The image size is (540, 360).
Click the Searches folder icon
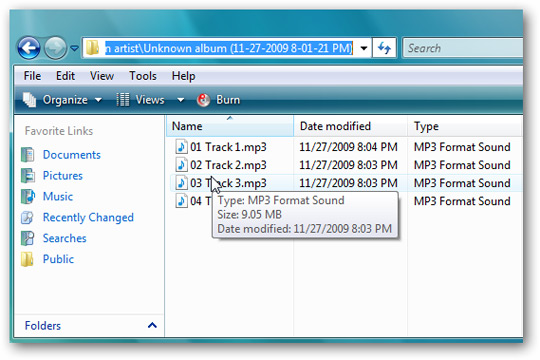pos(28,238)
